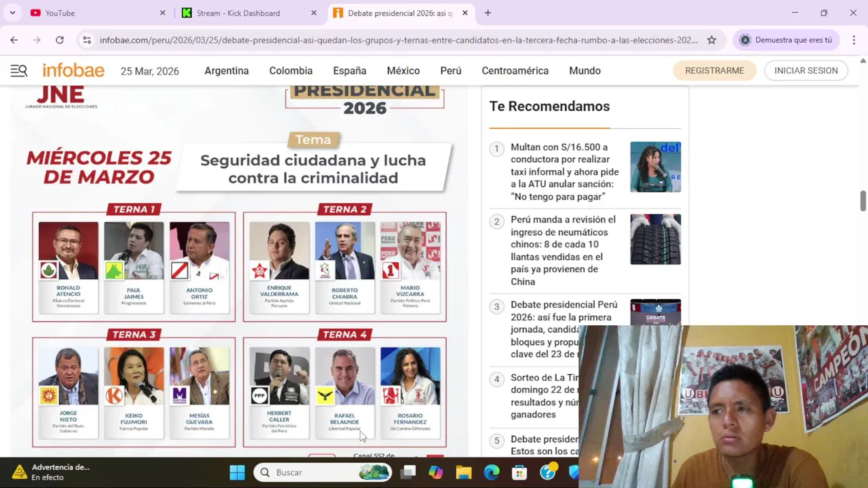
Task: Close the Kick Dashboard tab
Action: [314, 13]
